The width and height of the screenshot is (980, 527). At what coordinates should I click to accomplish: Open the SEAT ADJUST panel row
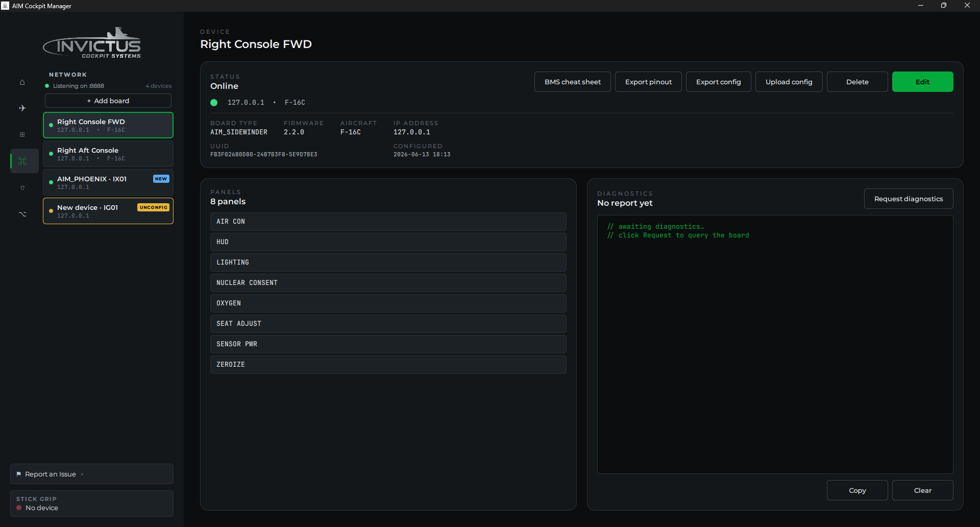pyautogui.click(x=388, y=324)
